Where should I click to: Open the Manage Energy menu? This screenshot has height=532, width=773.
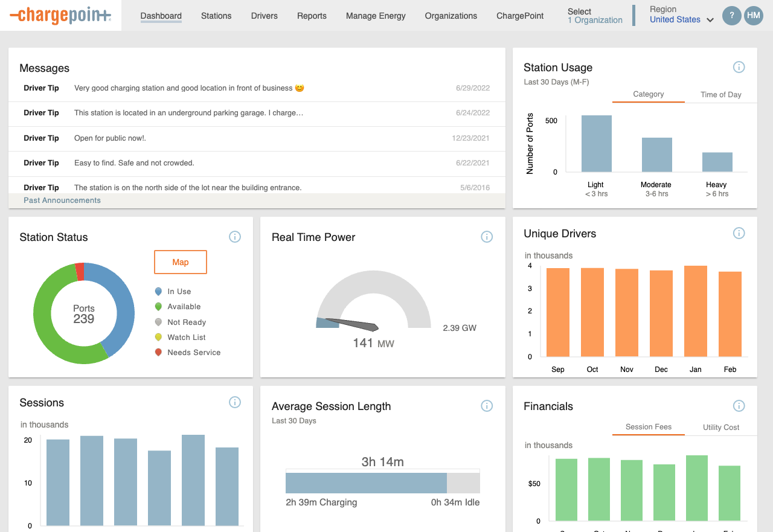(376, 16)
